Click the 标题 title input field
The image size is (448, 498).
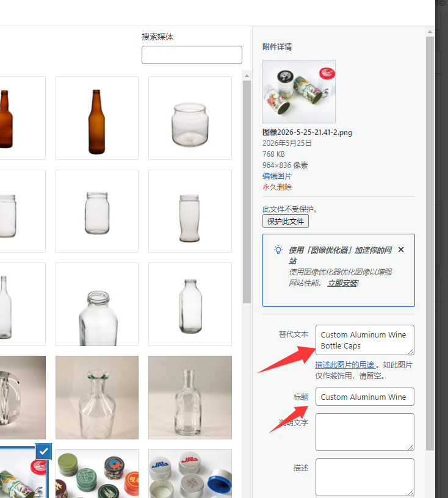coord(365,397)
